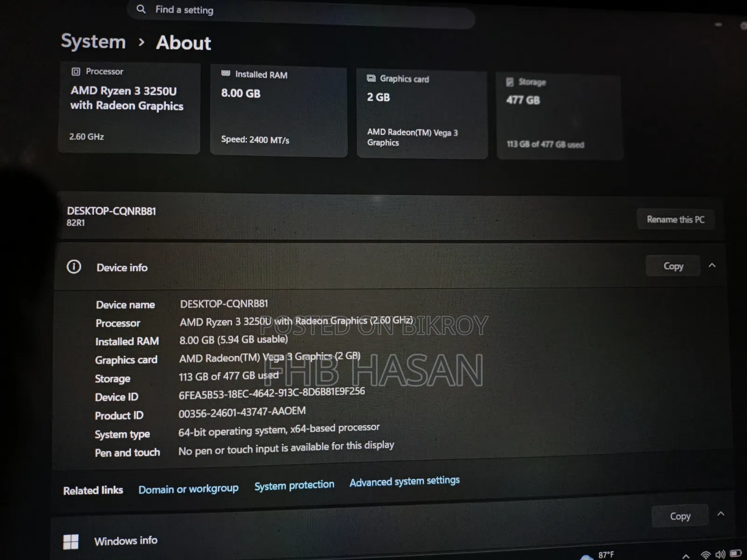The height and width of the screenshot is (560, 747).
Task: Select 113 GB of 477 GB used in Device info
Action: (228, 376)
